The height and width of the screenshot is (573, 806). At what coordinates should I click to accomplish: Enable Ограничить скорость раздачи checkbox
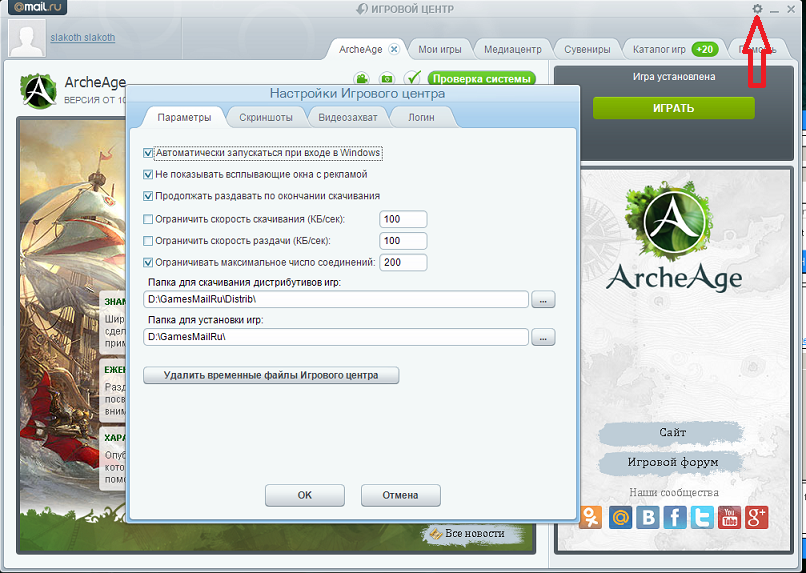148,241
